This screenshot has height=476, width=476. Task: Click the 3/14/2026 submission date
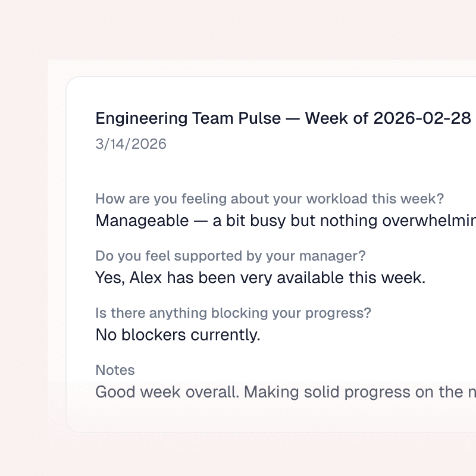[x=131, y=144]
